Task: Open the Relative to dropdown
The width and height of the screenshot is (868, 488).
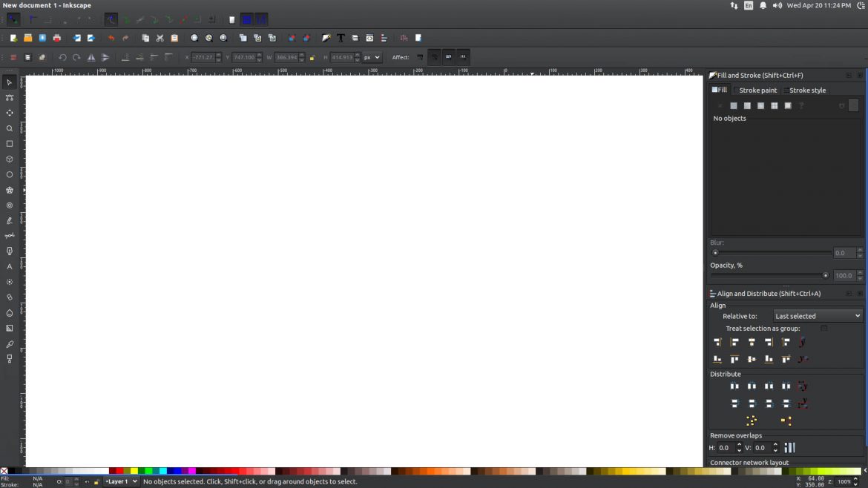Action: (x=817, y=316)
